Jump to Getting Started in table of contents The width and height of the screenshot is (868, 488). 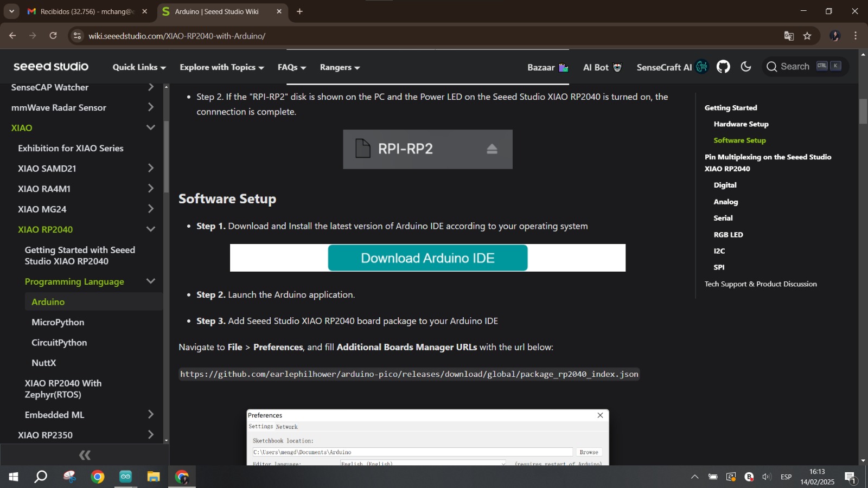tap(731, 108)
